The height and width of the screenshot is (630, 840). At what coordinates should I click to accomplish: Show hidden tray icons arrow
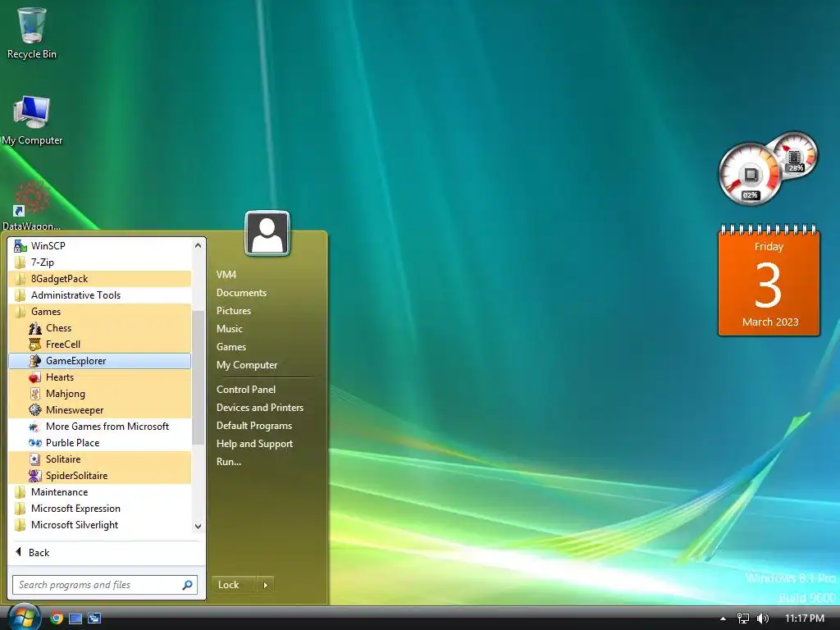724,619
